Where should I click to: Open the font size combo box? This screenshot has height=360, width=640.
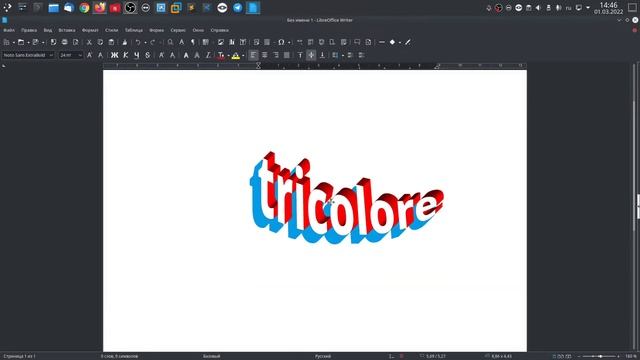pyautogui.click(x=71, y=55)
